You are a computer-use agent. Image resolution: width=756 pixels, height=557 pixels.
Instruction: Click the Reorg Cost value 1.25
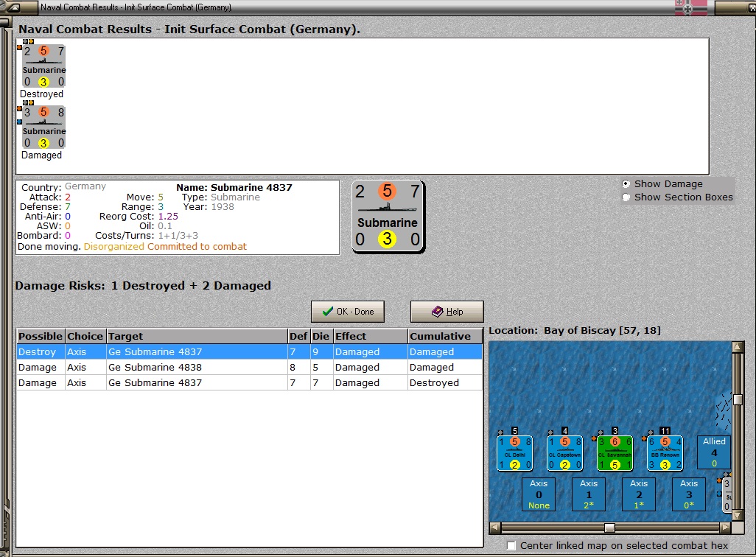coord(168,217)
